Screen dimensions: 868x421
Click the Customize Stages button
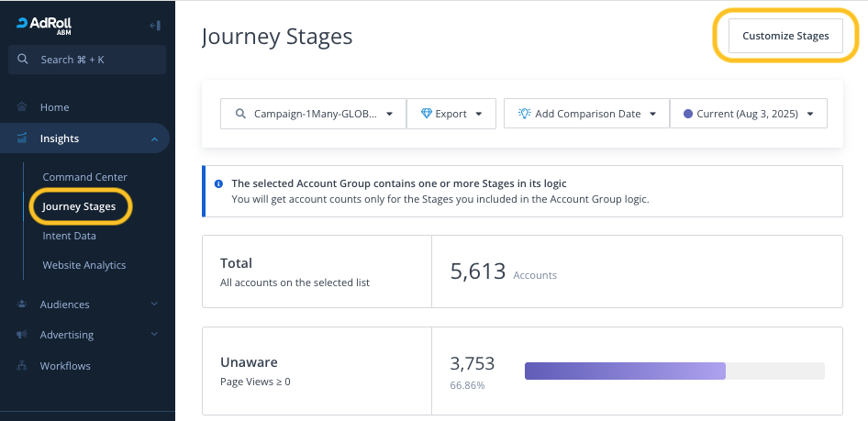click(x=785, y=37)
